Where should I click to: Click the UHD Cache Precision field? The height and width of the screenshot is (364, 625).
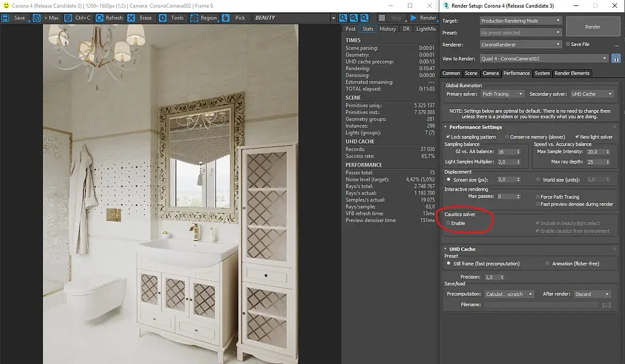tap(492, 277)
